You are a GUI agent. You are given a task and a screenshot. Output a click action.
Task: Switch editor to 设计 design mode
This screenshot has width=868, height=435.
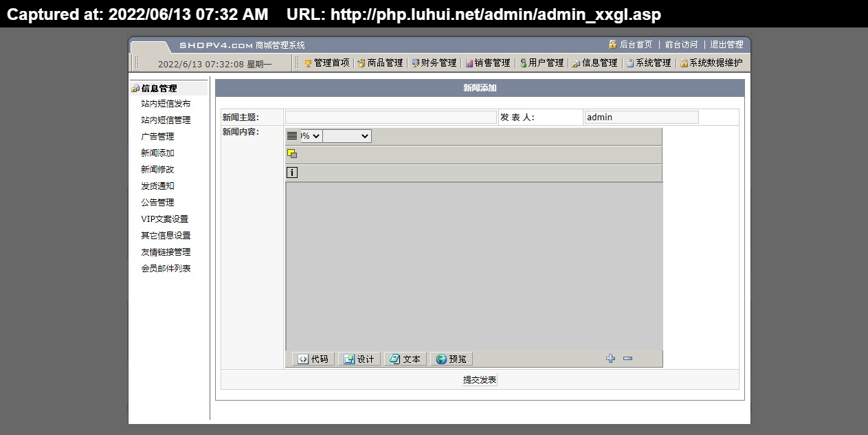tap(359, 359)
